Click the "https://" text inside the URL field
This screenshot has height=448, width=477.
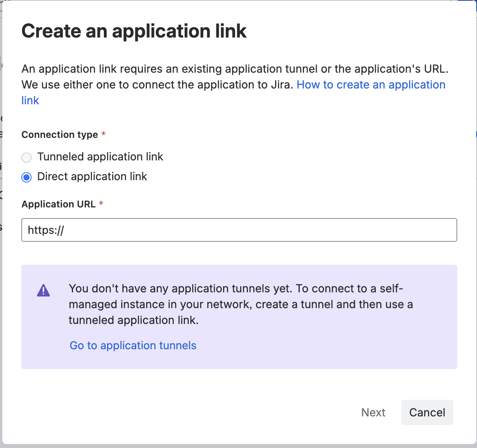pos(46,230)
